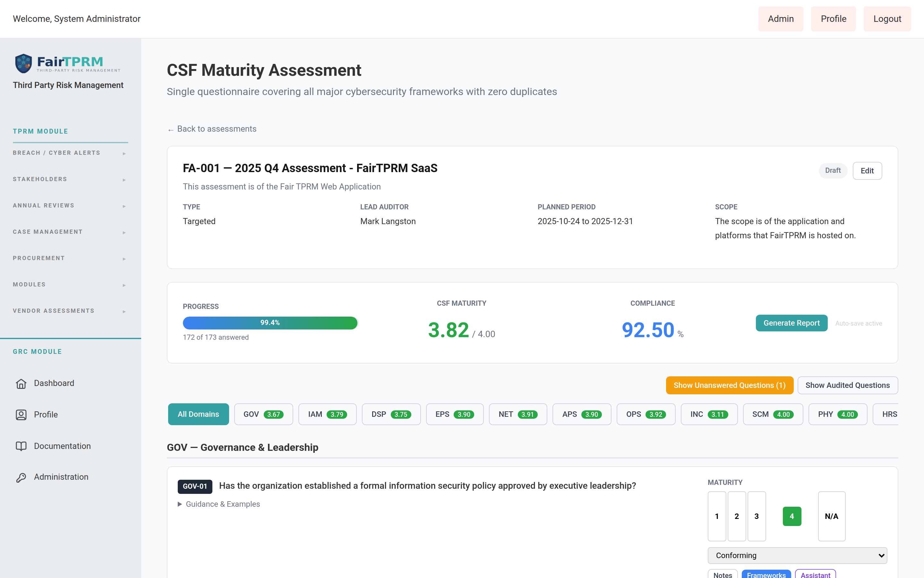This screenshot has height=578, width=924.
Task: Open Dashboard via its house icon
Action: click(21, 383)
